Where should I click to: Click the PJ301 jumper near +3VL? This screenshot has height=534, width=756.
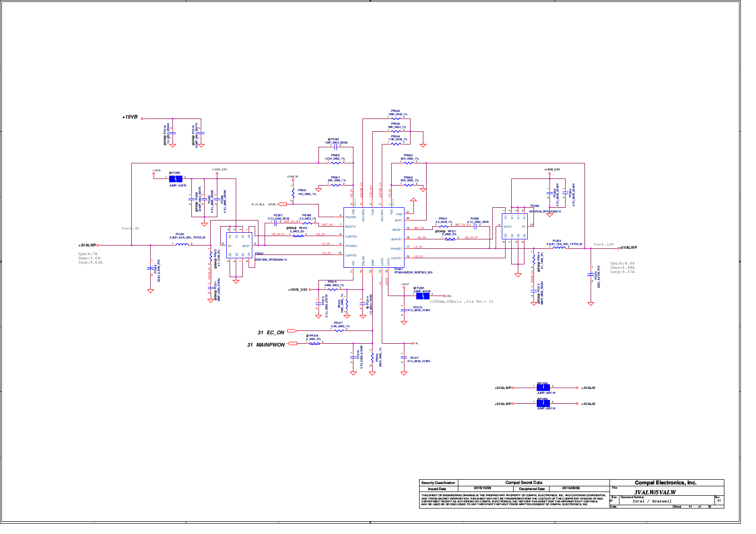coord(422,296)
